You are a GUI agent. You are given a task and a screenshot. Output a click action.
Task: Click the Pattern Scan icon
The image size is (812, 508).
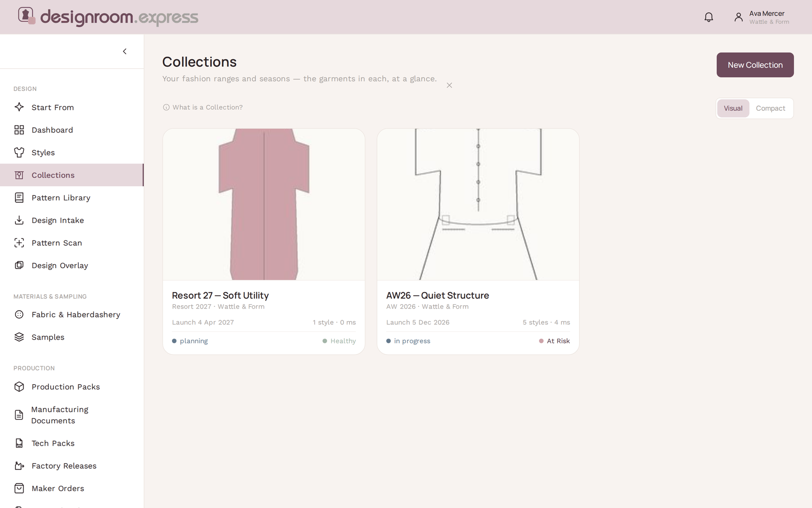[19, 243]
